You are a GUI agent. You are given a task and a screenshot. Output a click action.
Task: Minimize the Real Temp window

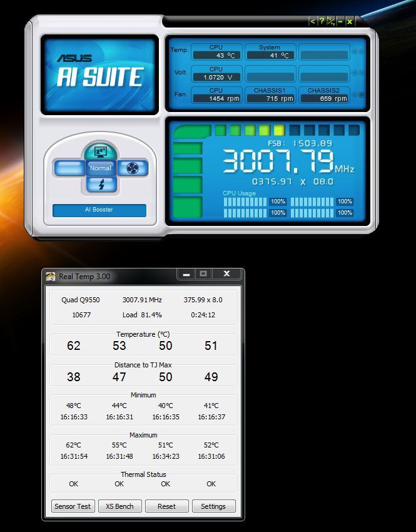click(x=186, y=274)
